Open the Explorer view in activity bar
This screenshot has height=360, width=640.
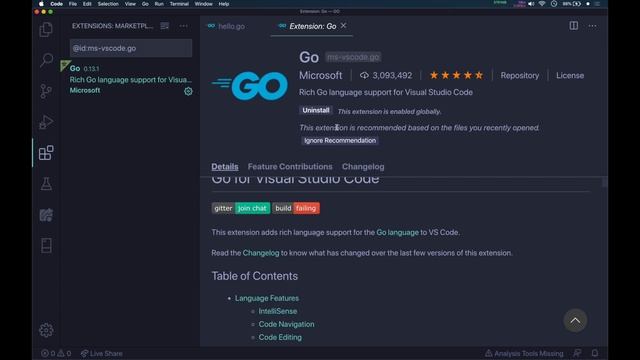[46, 29]
